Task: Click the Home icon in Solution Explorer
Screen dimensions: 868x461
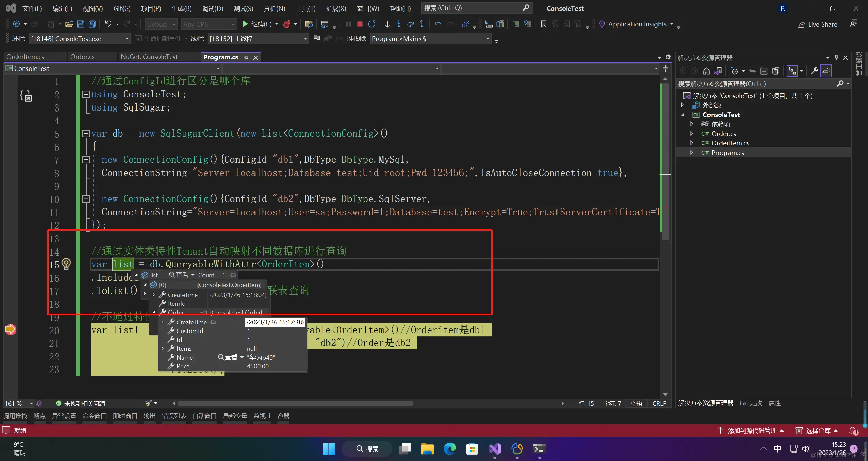Action: click(x=706, y=71)
